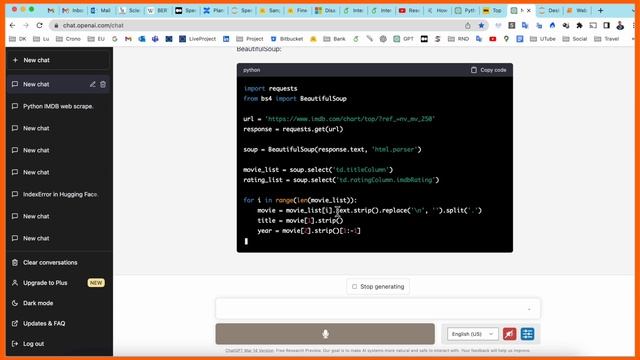Open the UTube bookmarks folder

[x=543, y=39]
